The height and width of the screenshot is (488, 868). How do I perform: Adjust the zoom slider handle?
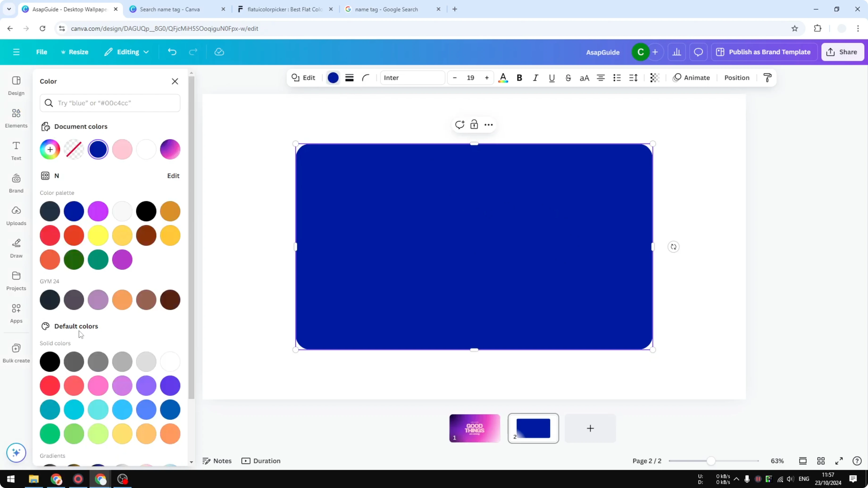coord(711,461)
